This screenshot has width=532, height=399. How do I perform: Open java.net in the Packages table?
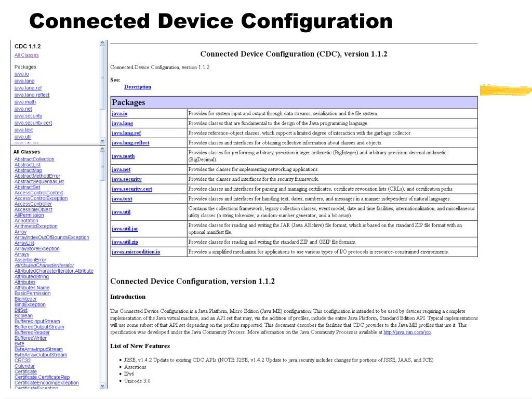[x=121, y=169]
